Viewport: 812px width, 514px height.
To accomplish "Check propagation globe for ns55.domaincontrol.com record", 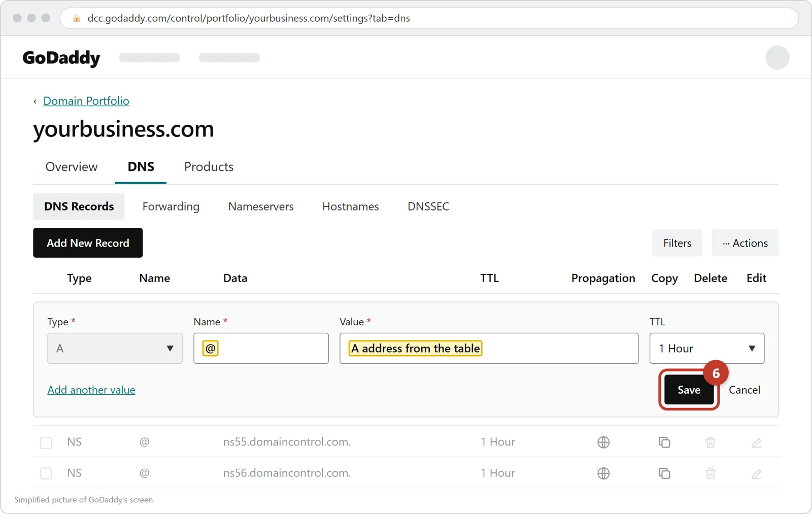I will (x=603, y=442).
